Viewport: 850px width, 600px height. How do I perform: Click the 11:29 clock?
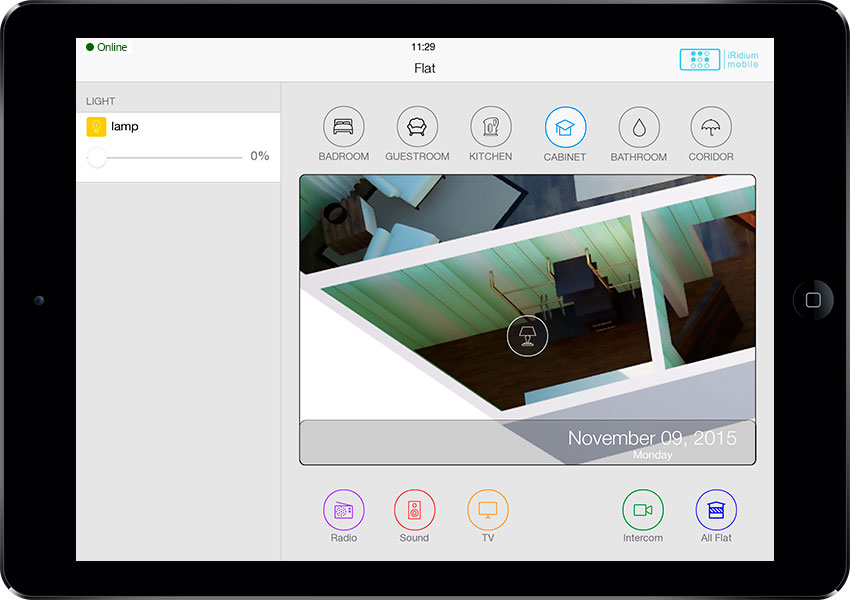point(423,47)
